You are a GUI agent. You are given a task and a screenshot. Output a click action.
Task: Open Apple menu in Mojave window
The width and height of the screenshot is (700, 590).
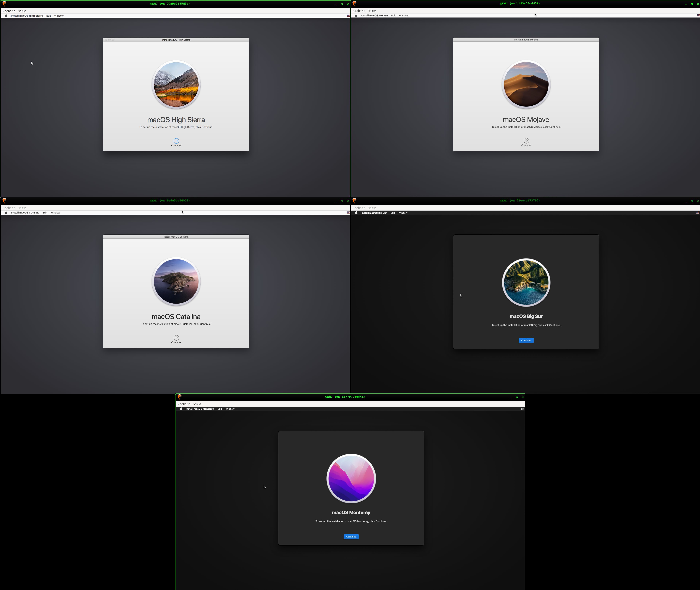(356, 15)
